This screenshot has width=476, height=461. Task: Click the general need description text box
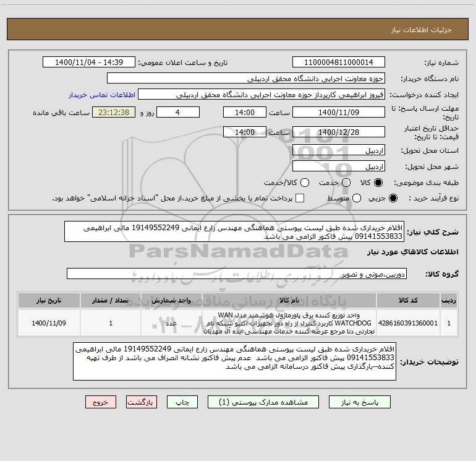234,231
